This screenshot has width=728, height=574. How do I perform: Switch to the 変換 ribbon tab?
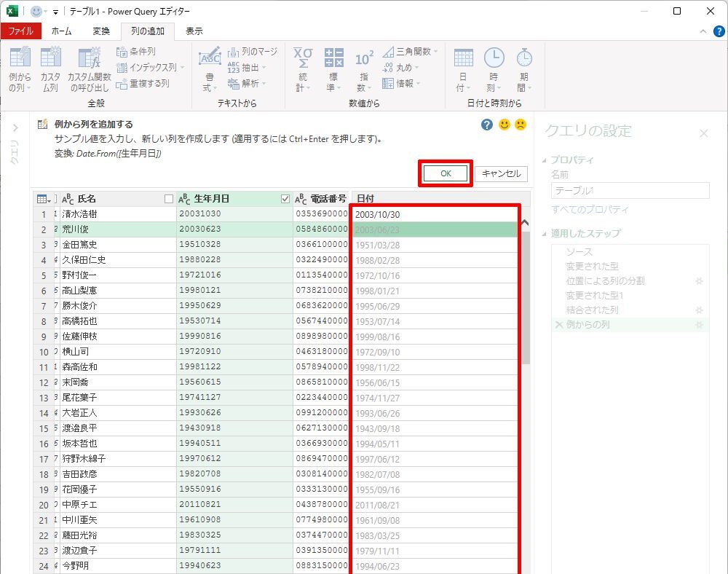[101, 31]
